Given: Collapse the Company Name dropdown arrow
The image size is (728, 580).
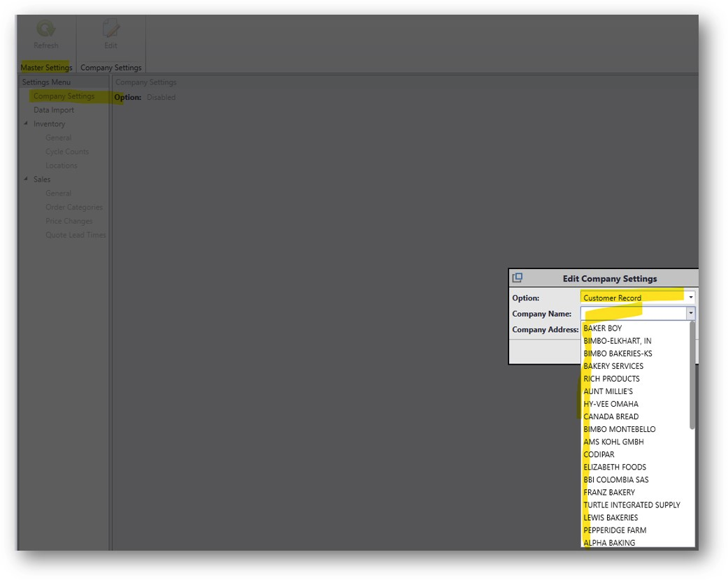Looking at the screenshot, I should point(690,314).
